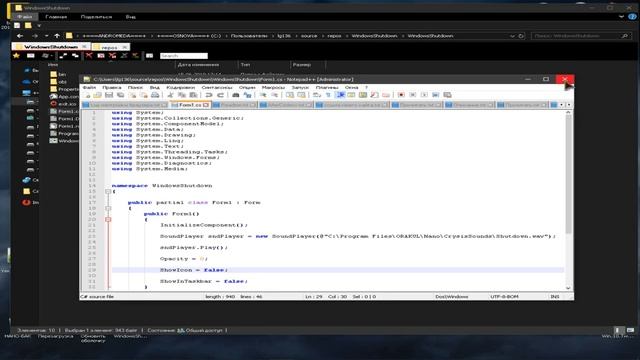Image resolution: width=640 pixels, height=360 pixels.
Task: Click the Notepad++ scrollbar down arrow
Action: pyautogui.click(x=568, y=288)
